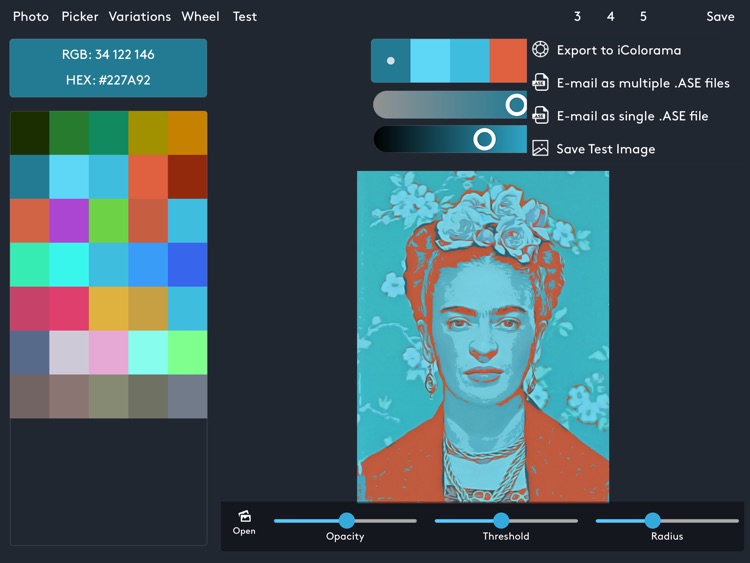This screenshot has width=750, height=563.
Task: Open the Variations tab
Action: [140, 17]
